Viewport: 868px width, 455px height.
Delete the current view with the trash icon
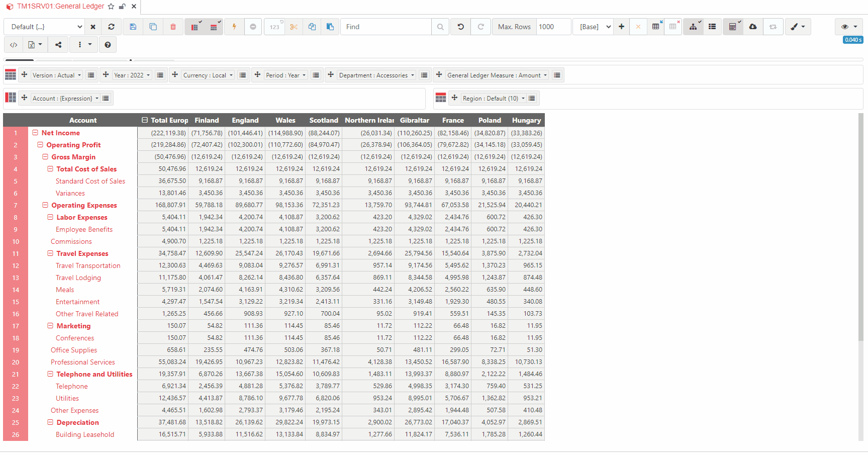(173, 26)
